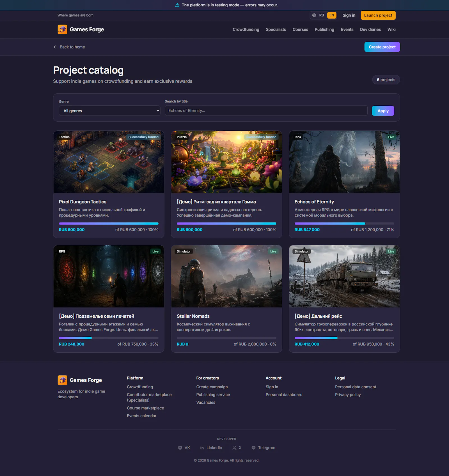The height and width of the screenshot is (476, 449).
Task: Click RUB 412,000 raised amount
Action: point(307,344)
